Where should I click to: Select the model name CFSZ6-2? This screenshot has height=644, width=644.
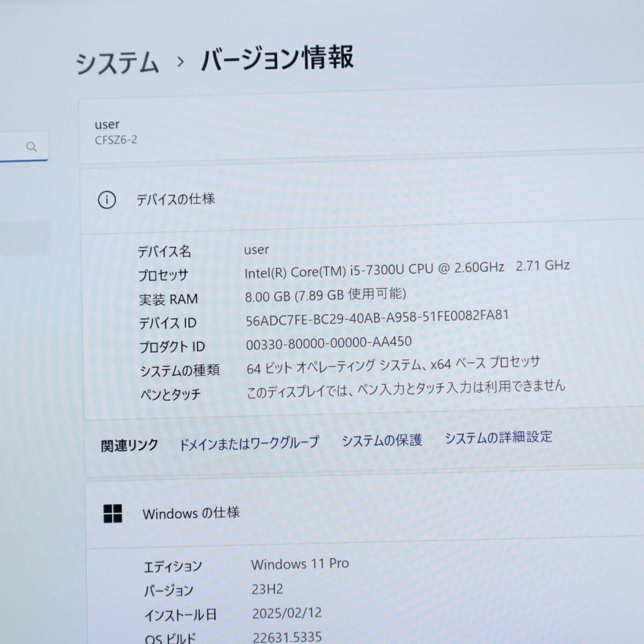[x=116, y=140]
